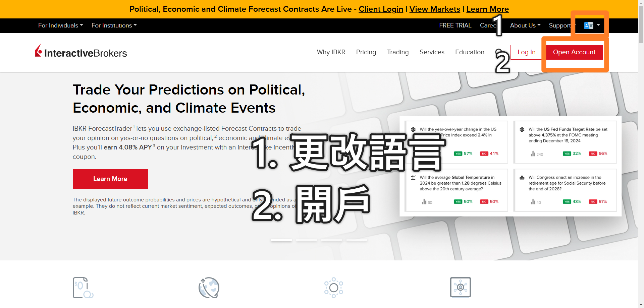Go to fourth carousel slide indicator
The width and height of the screenshot is (644, 308).
357,240
